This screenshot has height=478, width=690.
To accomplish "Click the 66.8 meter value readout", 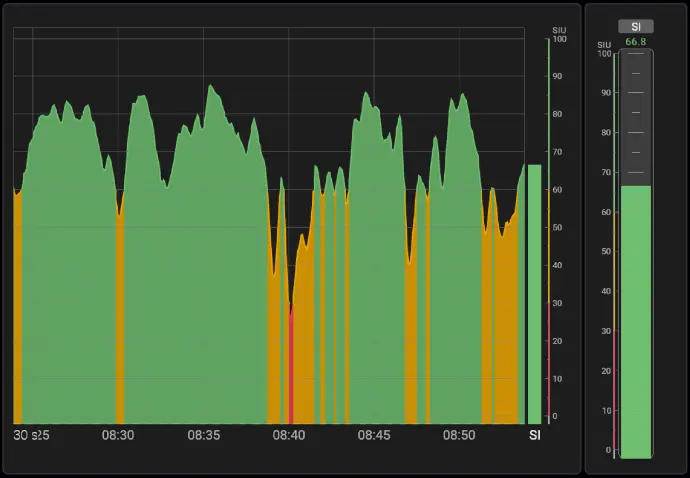I will point(635,42).
